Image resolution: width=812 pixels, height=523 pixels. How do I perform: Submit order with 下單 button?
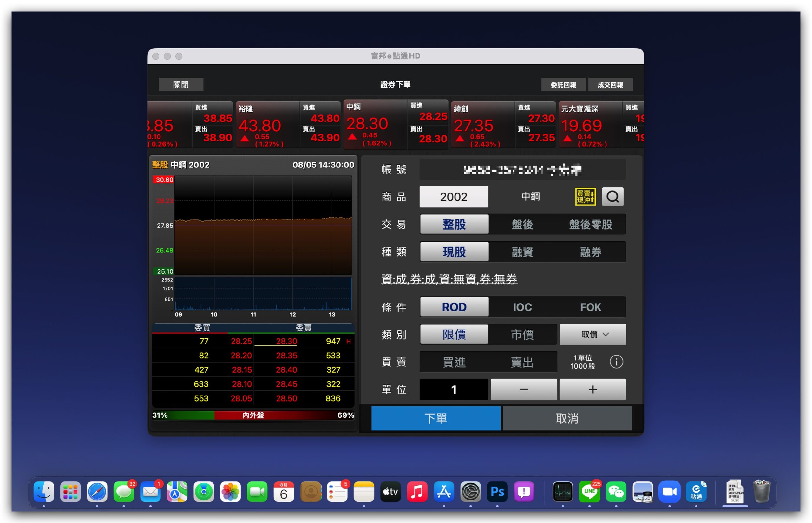(436, 418)
